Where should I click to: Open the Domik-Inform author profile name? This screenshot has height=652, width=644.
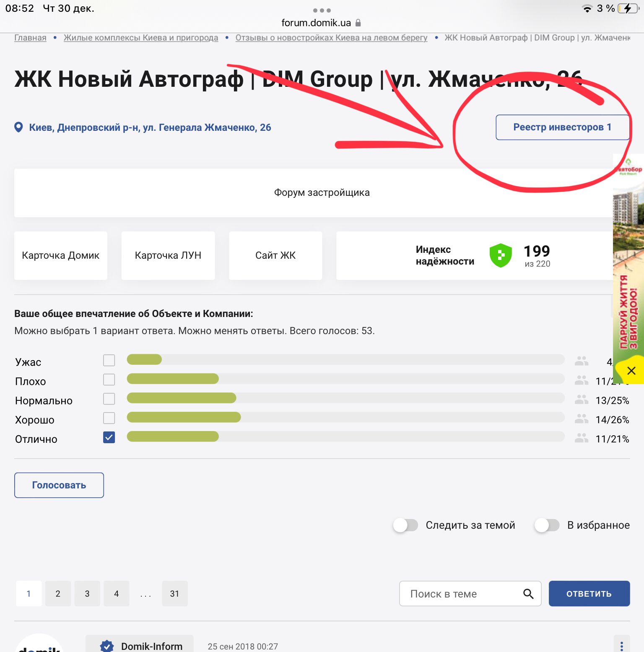click(152, 646)
